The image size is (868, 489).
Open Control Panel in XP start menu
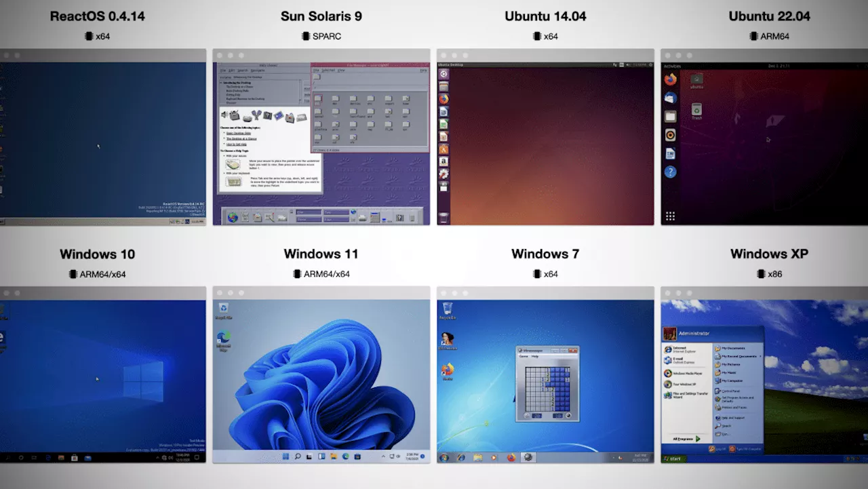728,391
